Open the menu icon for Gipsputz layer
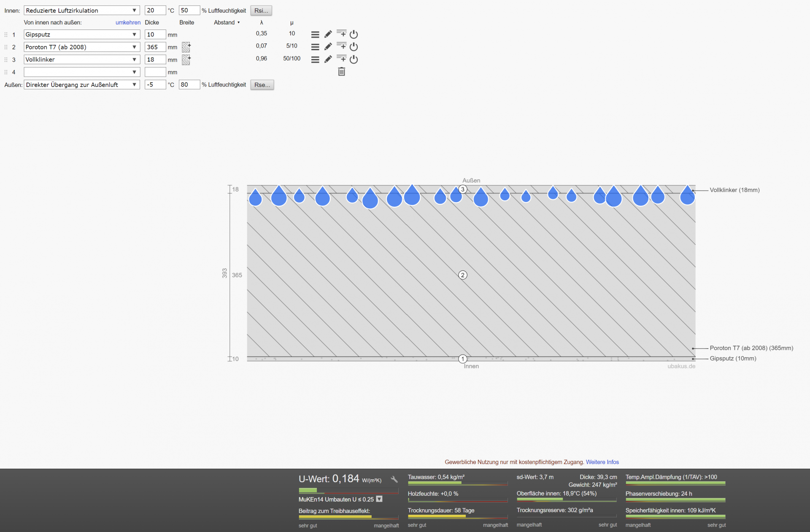This screenshot has height=532, width=810. tap(315, 35)
